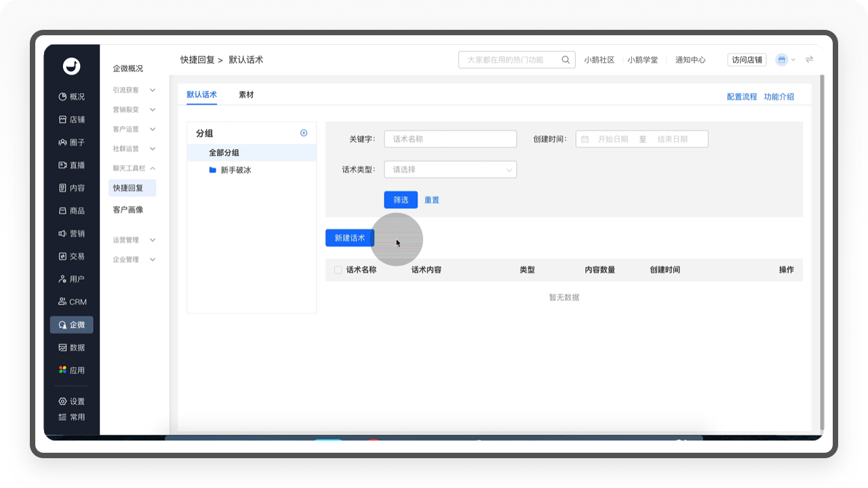Click 创建时间 column header
868x488 pixels.
tap(665, 270)
